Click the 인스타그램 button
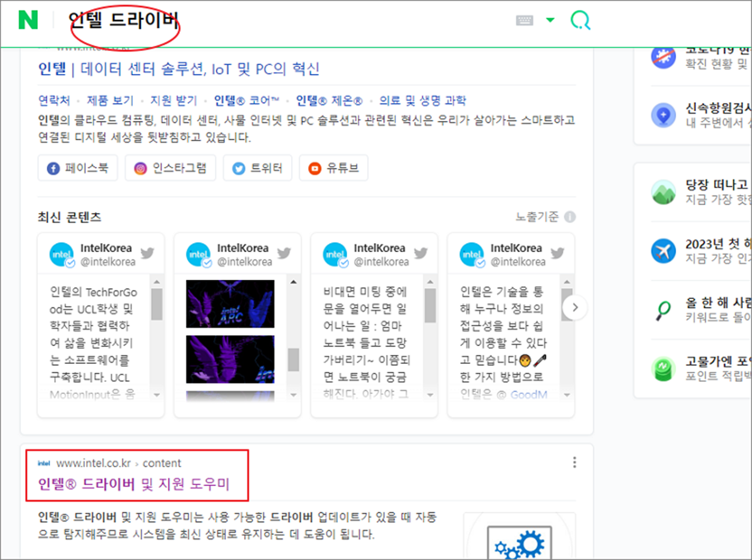 click(170, 168)
